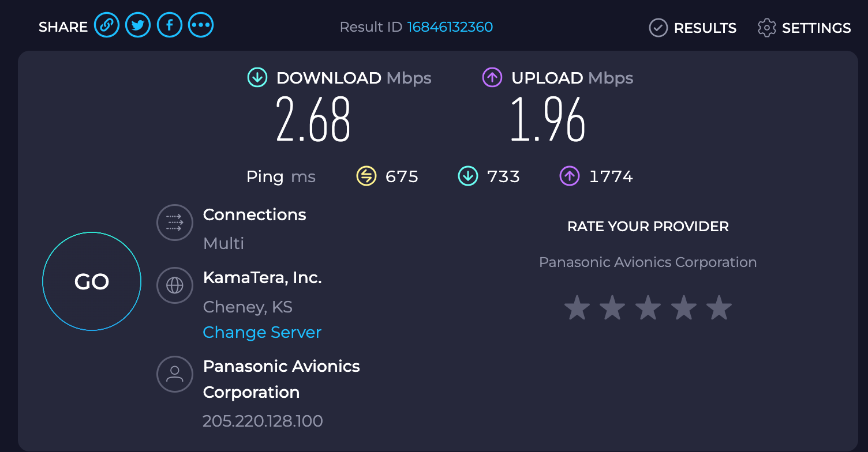Rate provider with the fifth star
This screenshot has height=452, width=868.
click(x=719, y=307)
